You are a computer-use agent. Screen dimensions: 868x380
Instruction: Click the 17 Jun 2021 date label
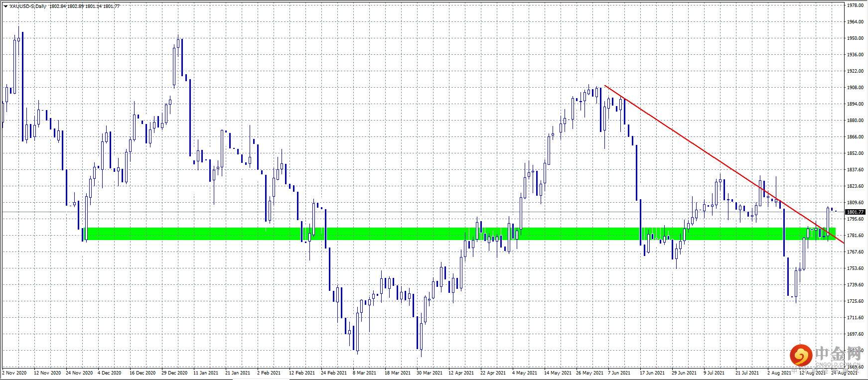click(x=652, y=373)
